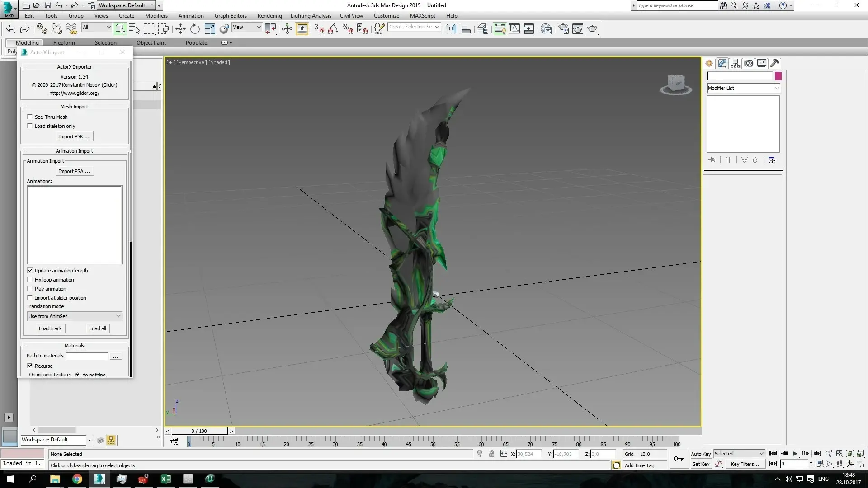Open Select by Name dialog

pyautogui.click(x=134, y=29)
